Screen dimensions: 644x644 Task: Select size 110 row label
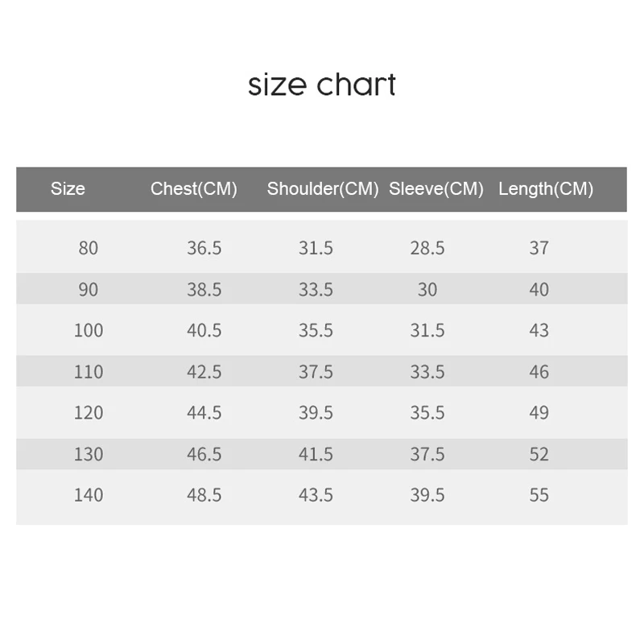coord(89,372)
